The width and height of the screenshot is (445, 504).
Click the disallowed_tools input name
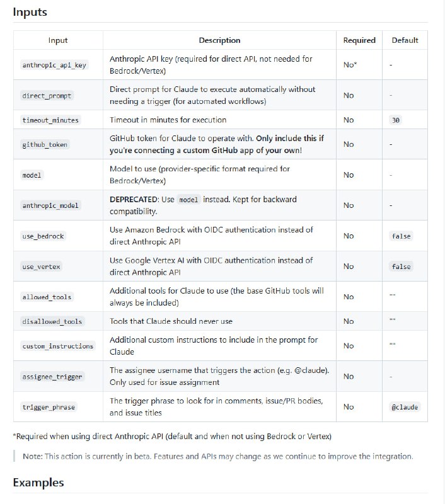pyautogui.click(x=52, y=321)
